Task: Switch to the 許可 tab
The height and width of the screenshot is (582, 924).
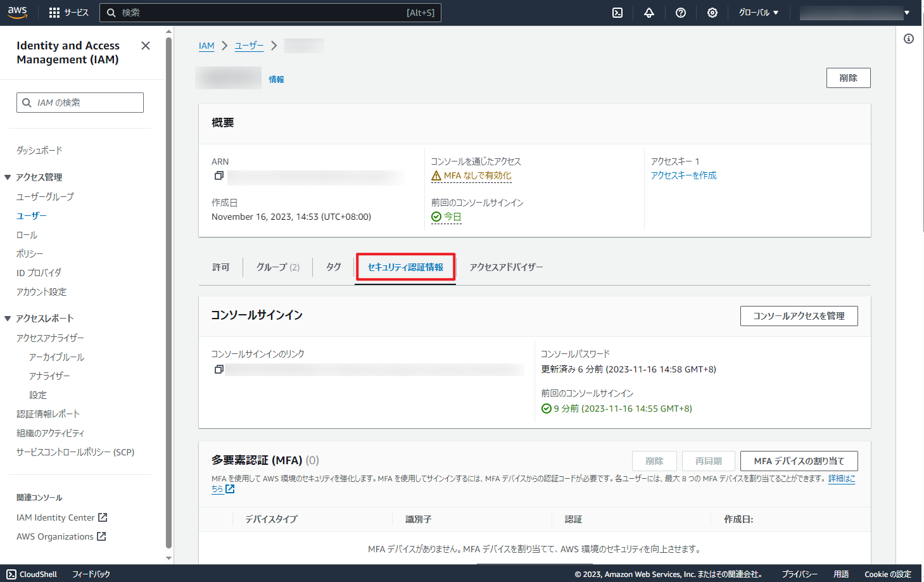Action: coord(220,267)
